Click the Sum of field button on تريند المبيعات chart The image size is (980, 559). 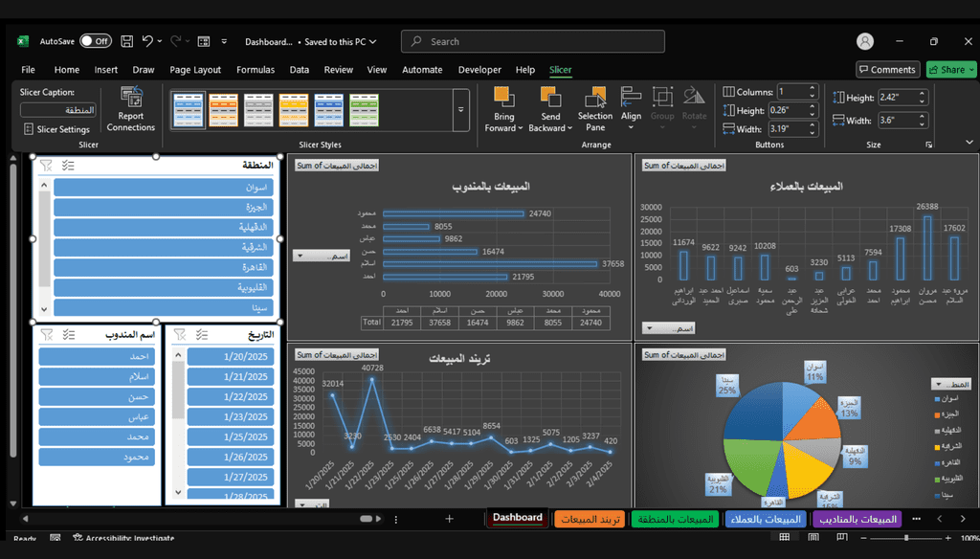pyautogui.click(x=337, y=354)
